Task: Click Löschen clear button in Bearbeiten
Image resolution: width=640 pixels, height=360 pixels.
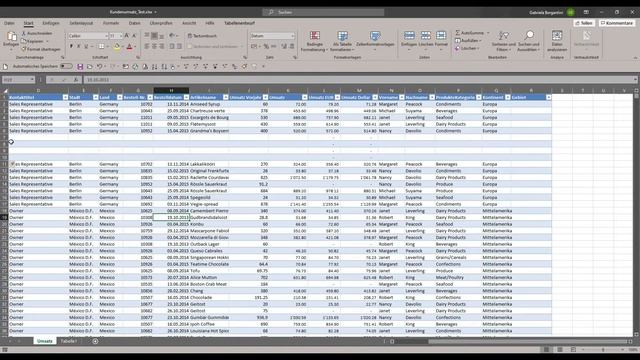Action: [x=467, y=48]
